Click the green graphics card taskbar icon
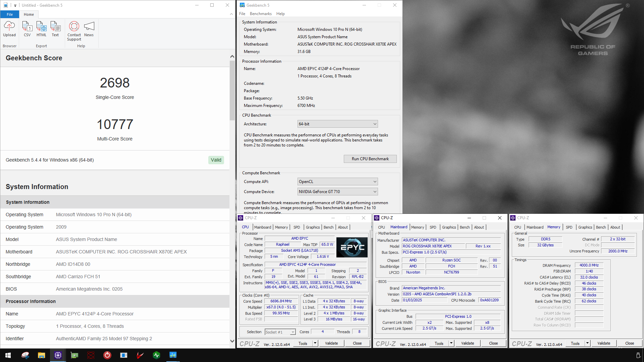This screenshot has height=362, width=644. [x=74, y=355]
